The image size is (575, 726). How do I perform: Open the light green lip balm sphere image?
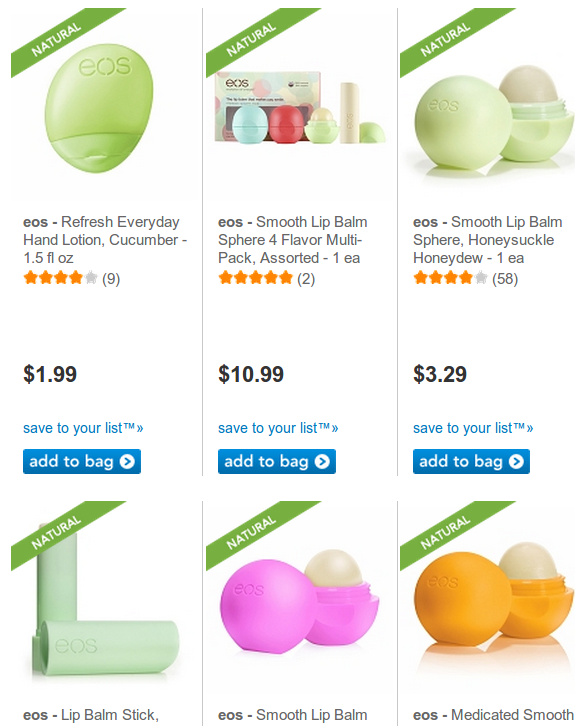(494, 119)
